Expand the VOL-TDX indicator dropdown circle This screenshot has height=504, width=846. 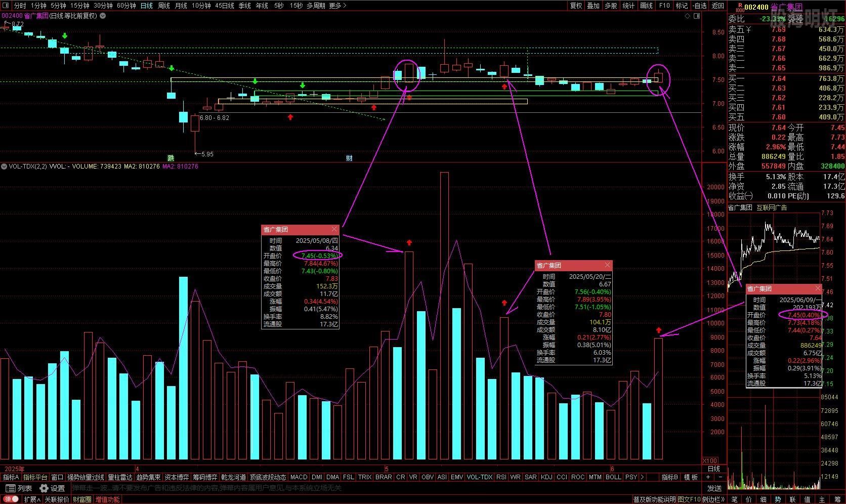[x=4, y=166]
